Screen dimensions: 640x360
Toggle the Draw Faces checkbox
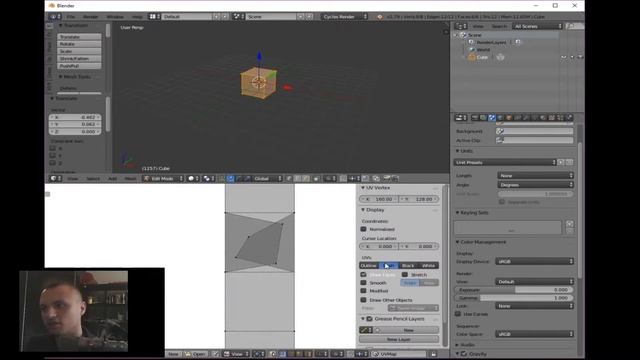363,275
